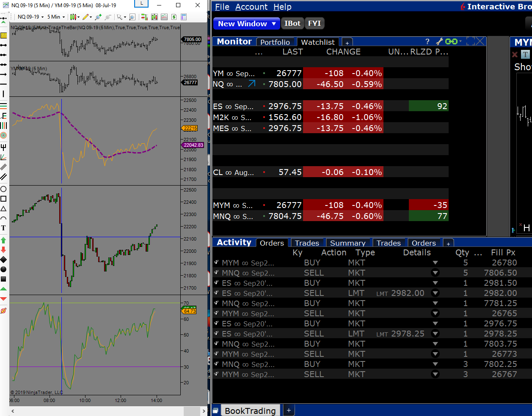Select the Vertical Line drawing tool
The height and width of the screenshot is (416, 532).
(3, 94)
